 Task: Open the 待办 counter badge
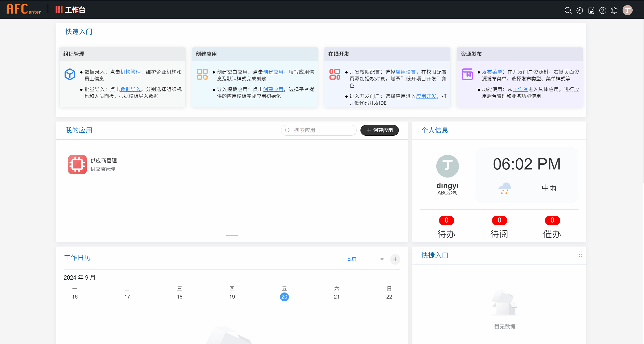[446, 220]
